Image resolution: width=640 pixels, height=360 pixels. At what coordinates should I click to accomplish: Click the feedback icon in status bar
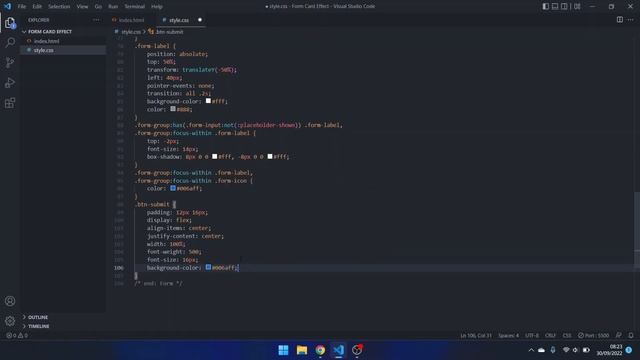coord(619,335)
